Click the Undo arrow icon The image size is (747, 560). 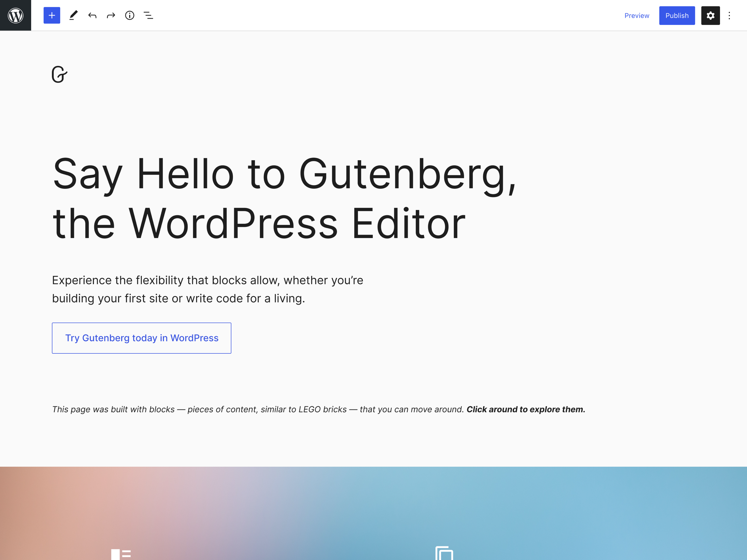coord(92,15)
